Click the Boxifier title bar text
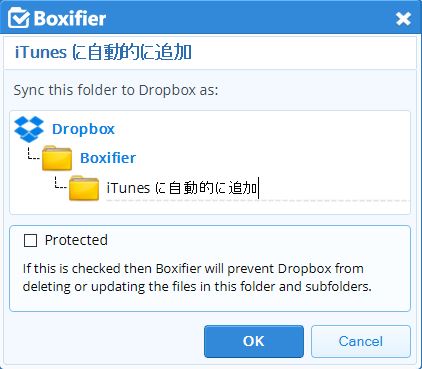The width and height of the screenshot is (422, 369). [70, 18]
